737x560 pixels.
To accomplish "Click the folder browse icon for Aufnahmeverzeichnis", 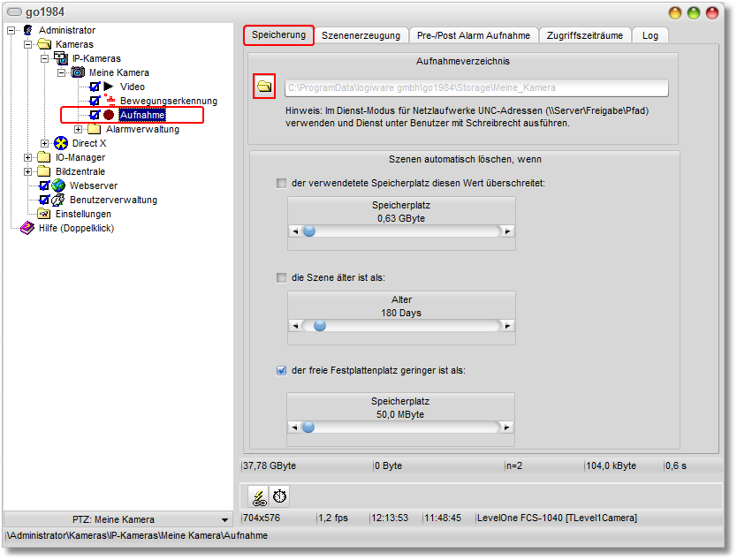I will click(264, 87).
